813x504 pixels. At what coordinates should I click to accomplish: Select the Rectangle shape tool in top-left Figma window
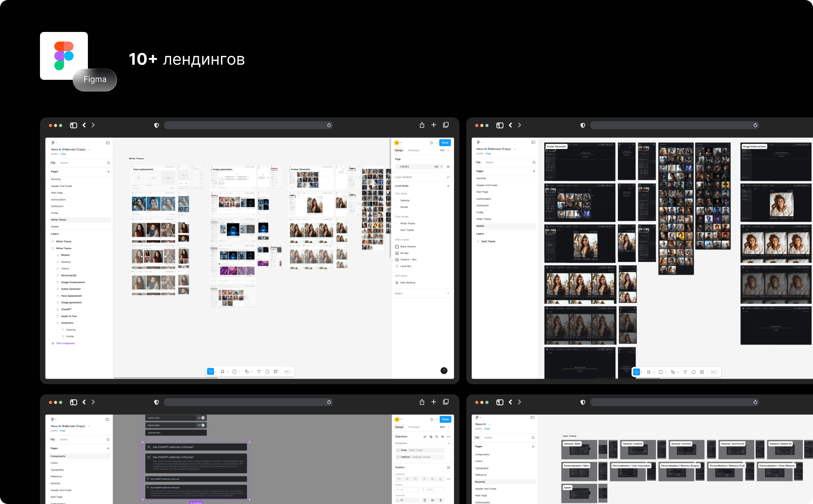coord(235,372)
